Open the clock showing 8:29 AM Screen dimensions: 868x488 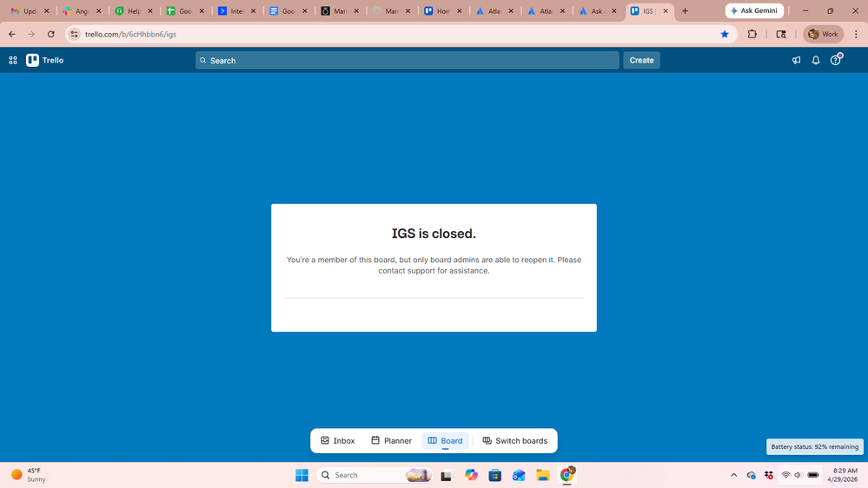click(x=845, y=475)
